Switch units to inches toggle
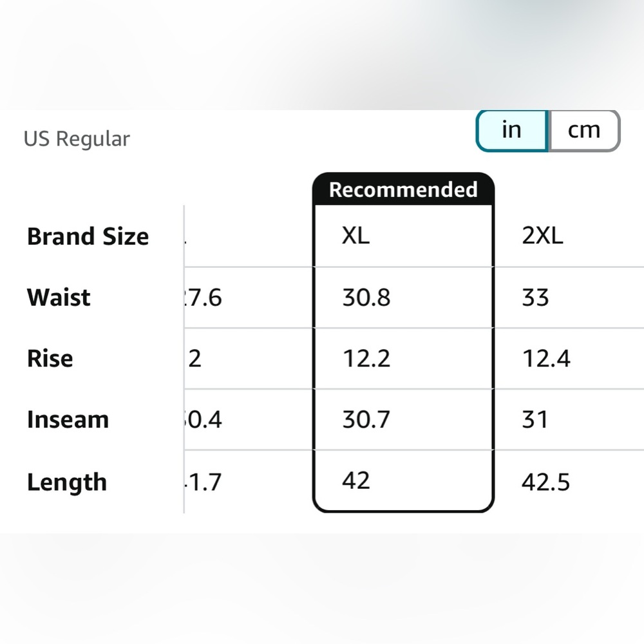Viewport: 644px width, 644px height. pos(512,130)
